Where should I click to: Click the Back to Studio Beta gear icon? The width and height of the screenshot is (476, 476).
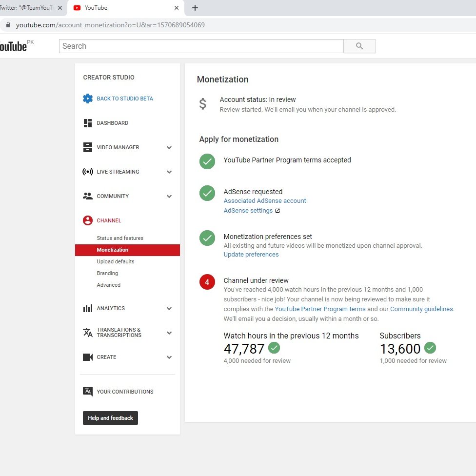pos(88,99)
